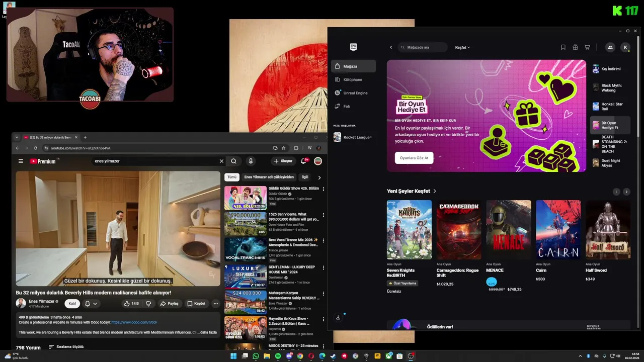The image size is (644, 362).
Task: Open the Epic gift icon in header
Action: 575,47
